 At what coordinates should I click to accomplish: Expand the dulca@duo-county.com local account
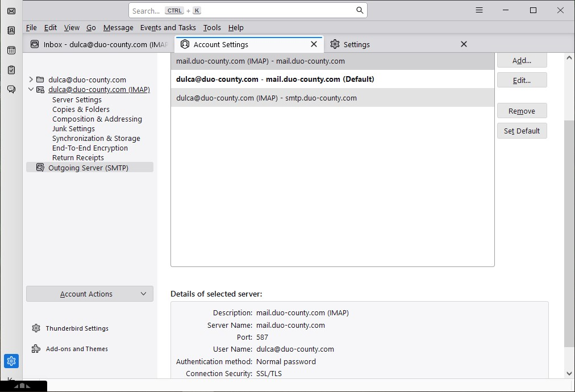pos(31,80)
